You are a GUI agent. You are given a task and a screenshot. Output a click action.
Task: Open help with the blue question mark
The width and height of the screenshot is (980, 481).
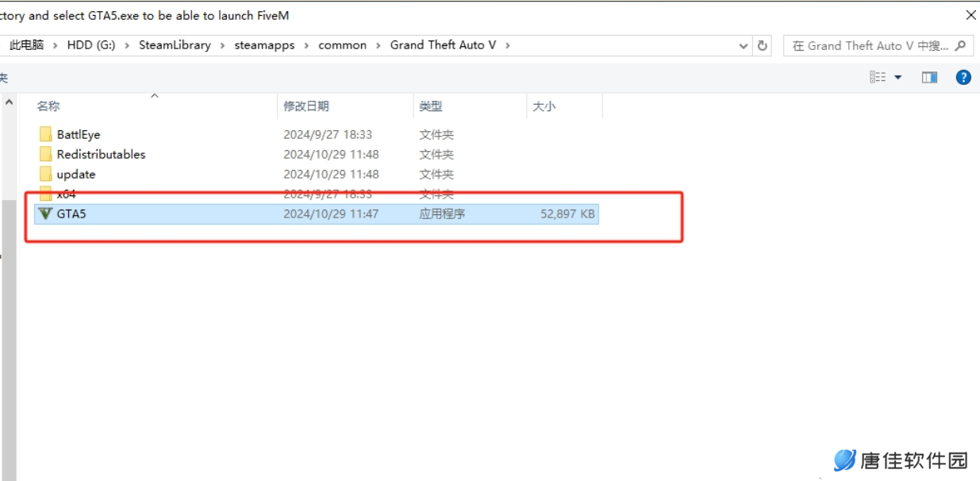coord(963,77)
